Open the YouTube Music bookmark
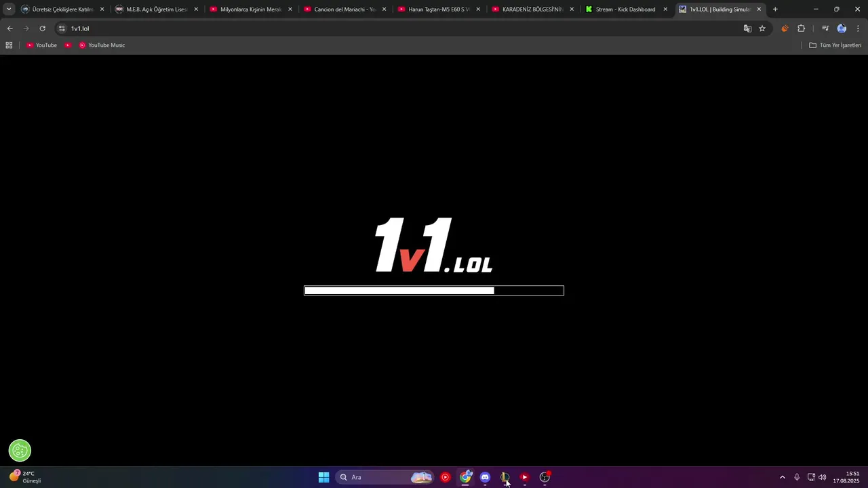 click(102, 45)
